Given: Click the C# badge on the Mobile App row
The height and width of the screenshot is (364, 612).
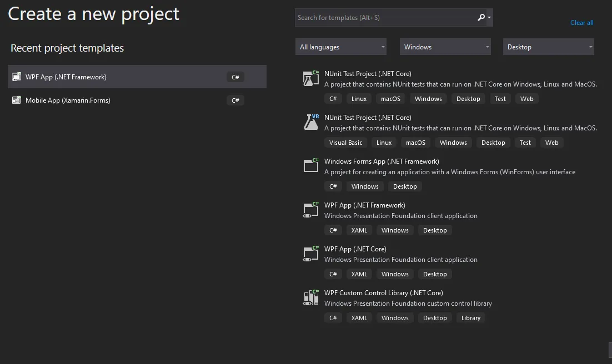Looking at the screenshot, I should [235, 100].
